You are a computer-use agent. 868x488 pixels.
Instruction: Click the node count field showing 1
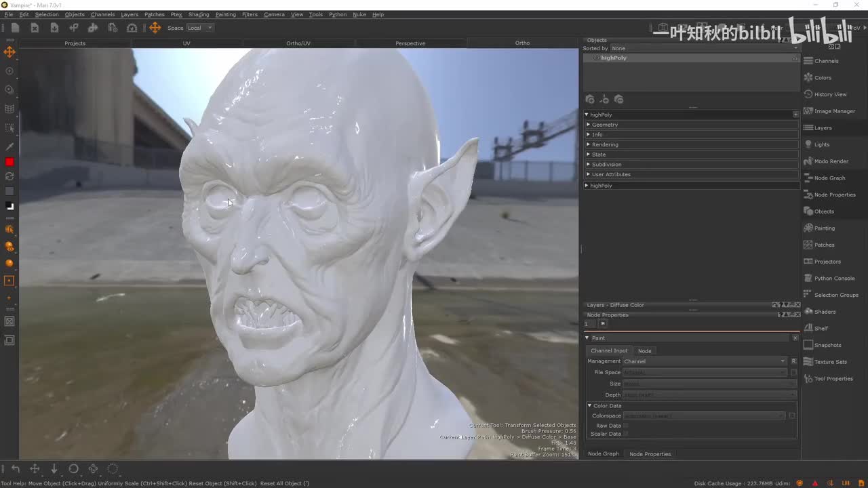(590, 324)
